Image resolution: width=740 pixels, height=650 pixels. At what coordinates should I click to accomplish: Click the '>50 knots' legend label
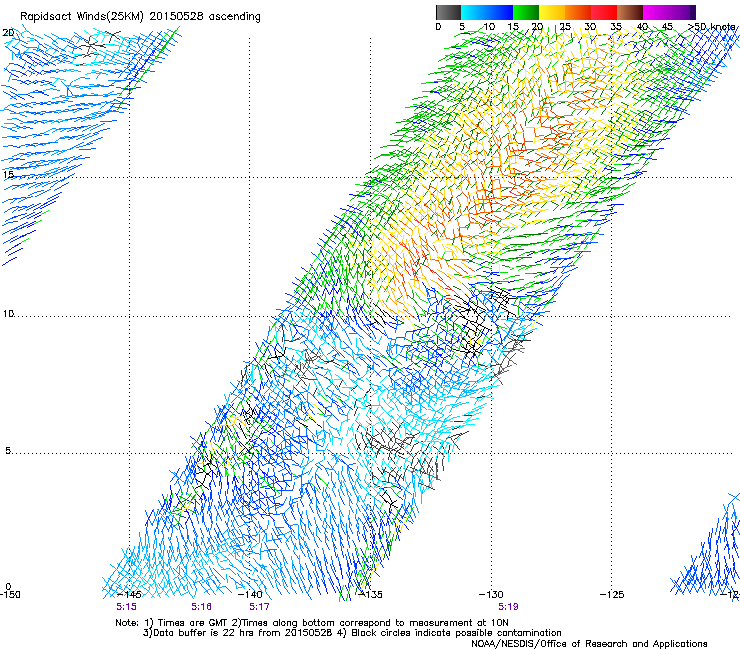(712, 27)
